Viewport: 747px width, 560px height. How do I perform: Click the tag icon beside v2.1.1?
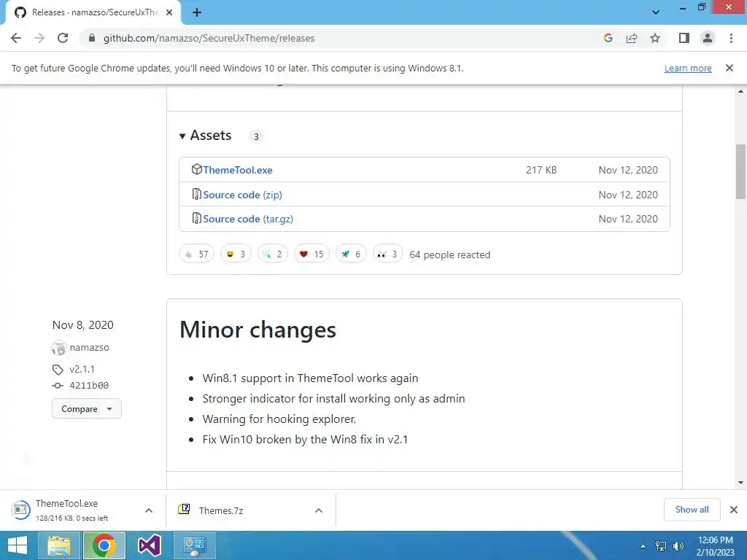click(x=58, y=370)
